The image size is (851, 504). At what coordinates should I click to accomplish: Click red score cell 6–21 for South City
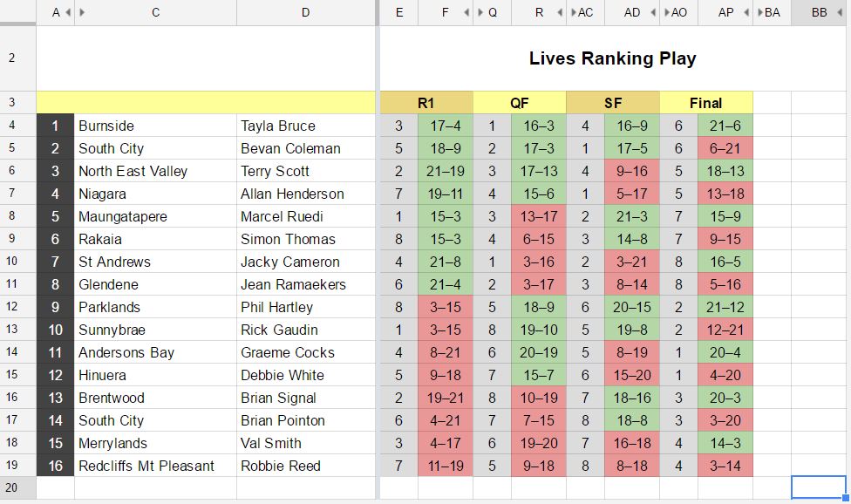click(x=725, y=147)
